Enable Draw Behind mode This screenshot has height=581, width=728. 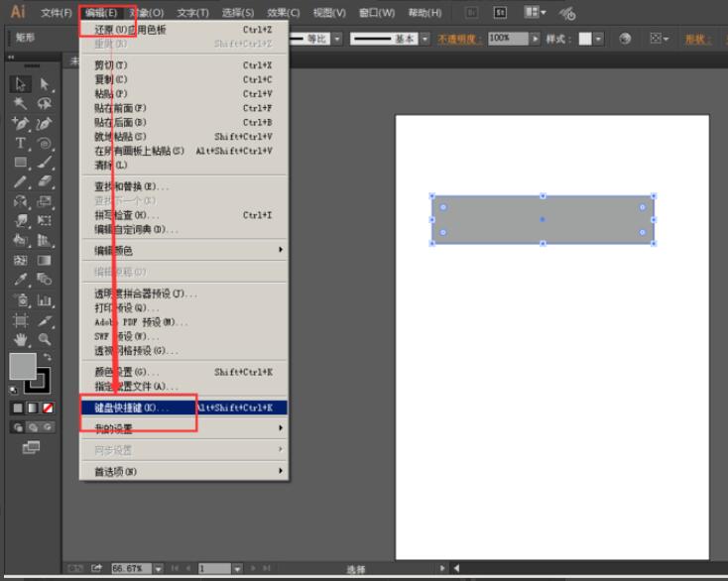[x=33, y=427]
